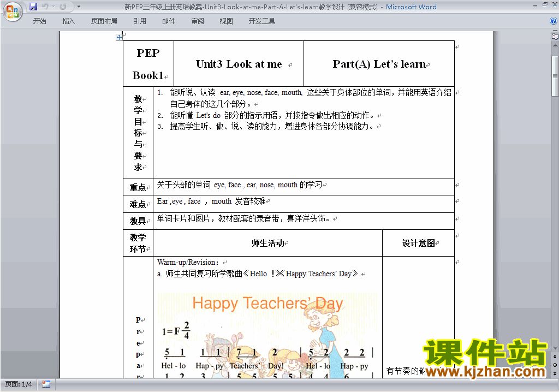
Task: Save the document with the floppy icon
Action: tap(33, 7)
